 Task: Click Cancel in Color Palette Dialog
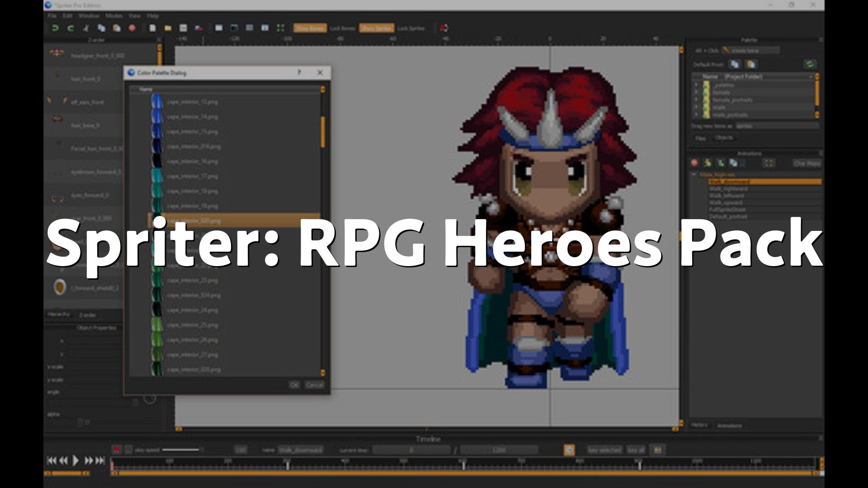tap(314, 385)
